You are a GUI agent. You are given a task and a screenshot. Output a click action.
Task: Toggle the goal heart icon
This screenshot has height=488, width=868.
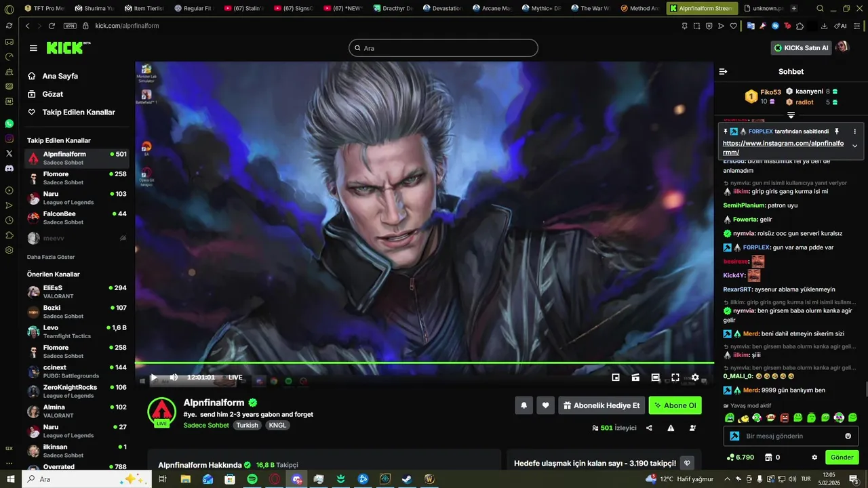(687, 464)
